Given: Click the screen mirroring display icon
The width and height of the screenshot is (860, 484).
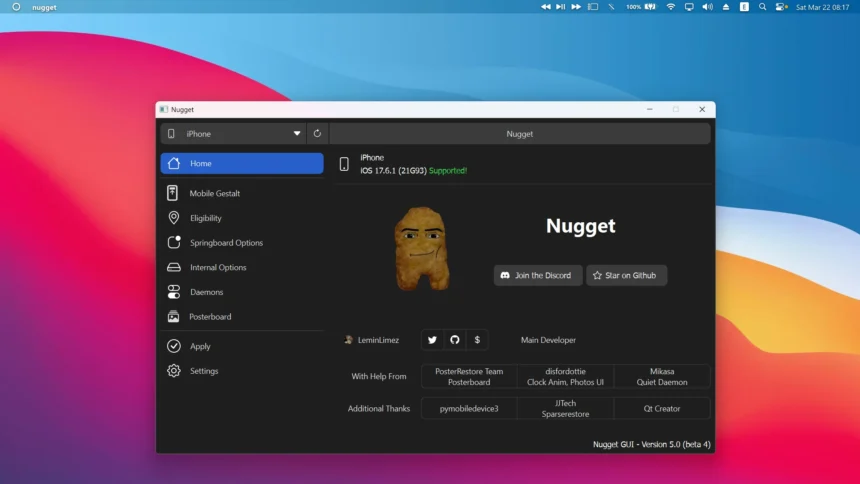Looking at the screenshot, I should tap(689, 7).
